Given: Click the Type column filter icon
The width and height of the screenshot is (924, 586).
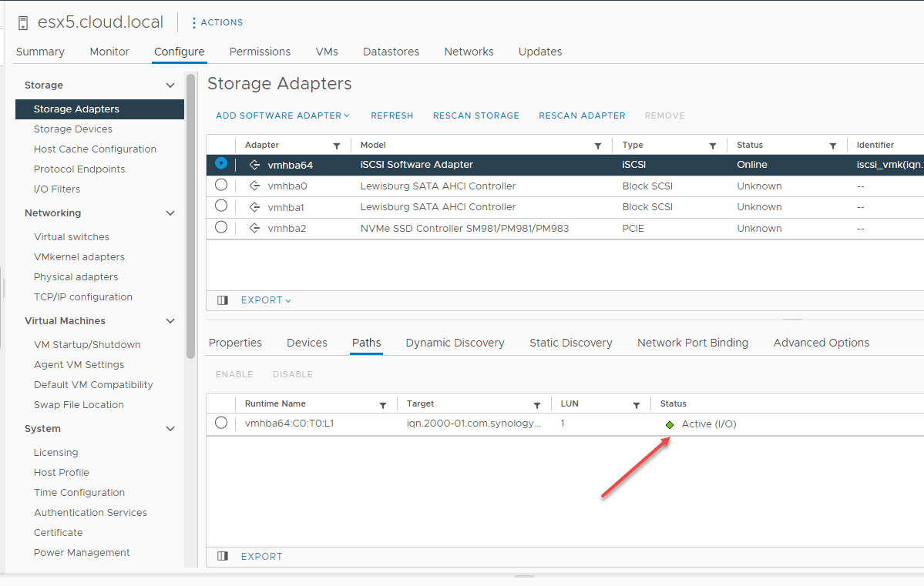Looking at the screenshot, I should coord(713,146).
